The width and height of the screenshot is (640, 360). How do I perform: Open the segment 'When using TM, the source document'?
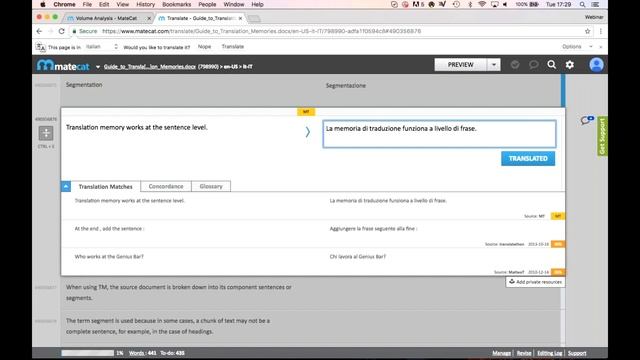[x=179, y=293]
